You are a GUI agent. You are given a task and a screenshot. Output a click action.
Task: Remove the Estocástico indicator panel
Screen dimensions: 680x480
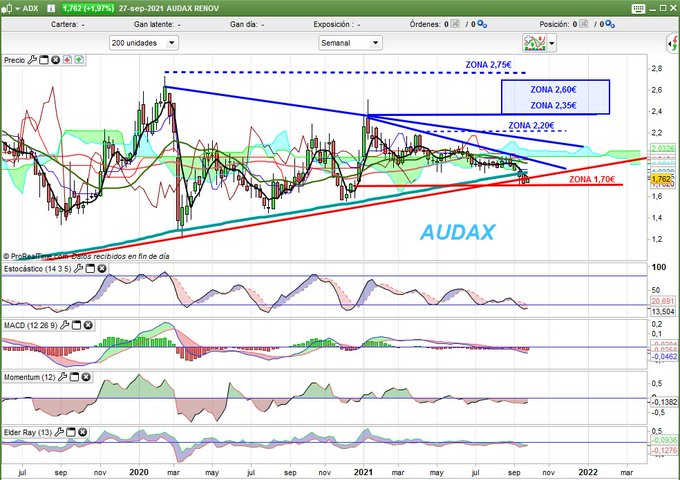(x=101, y=269)
